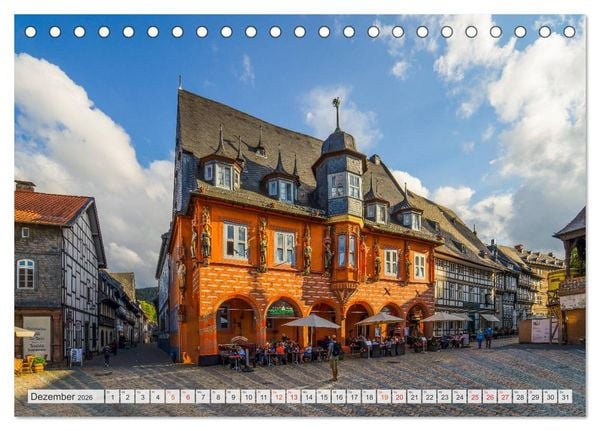Select day 11 in the calendar strip

pyautogui.click(x=263, y=397)
